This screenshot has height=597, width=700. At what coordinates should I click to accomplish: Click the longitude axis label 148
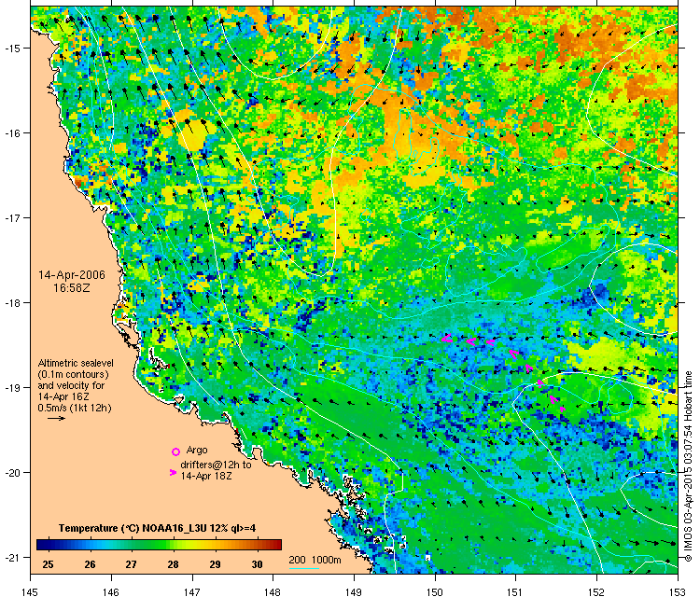pos(273,591)
